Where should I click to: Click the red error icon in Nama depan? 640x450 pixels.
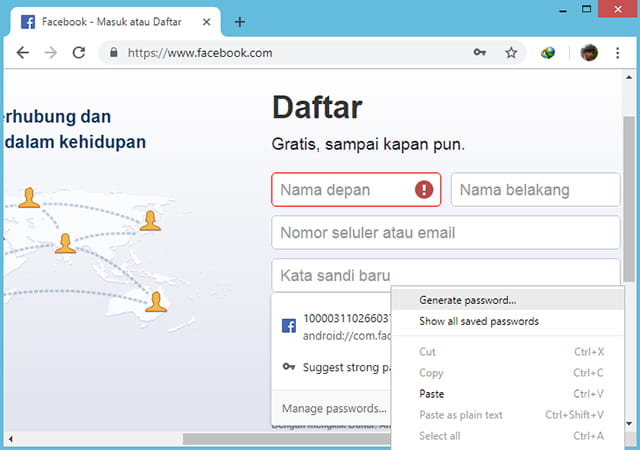click(x=424, y=189)
